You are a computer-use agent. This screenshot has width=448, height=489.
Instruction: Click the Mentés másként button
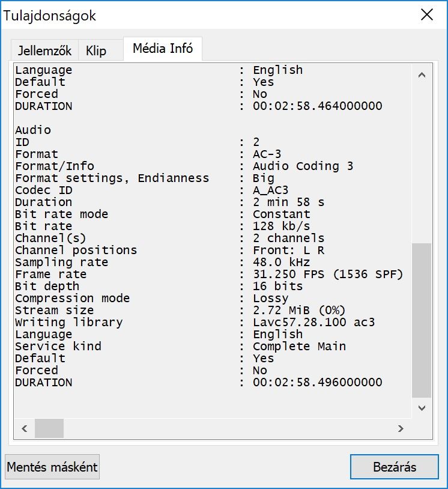(52, 467)
